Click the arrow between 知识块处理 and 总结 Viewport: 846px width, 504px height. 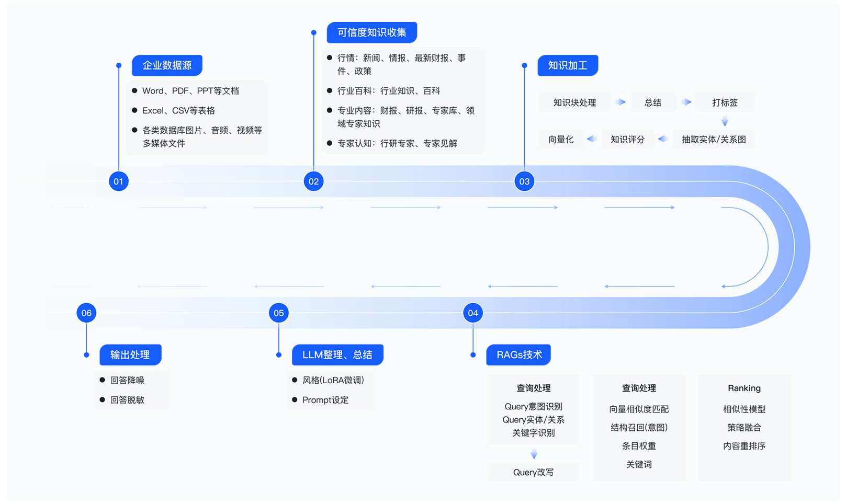tap(621, 102)
